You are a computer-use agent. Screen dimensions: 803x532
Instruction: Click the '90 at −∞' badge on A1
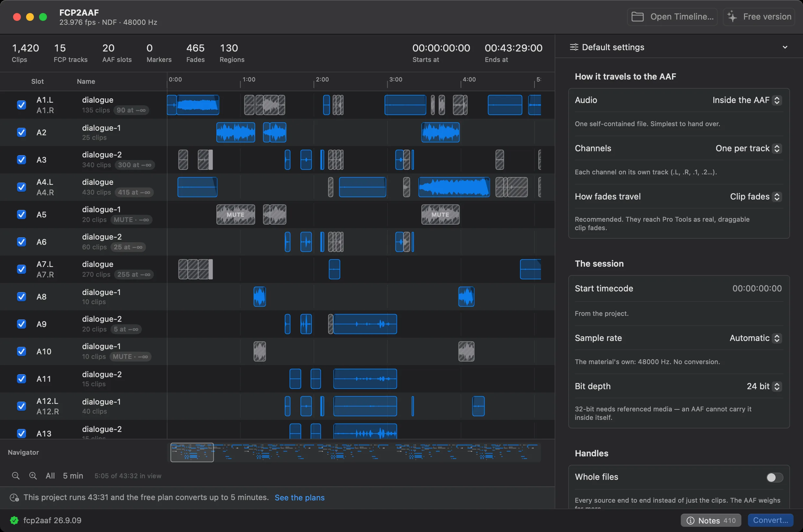(131, 110)
